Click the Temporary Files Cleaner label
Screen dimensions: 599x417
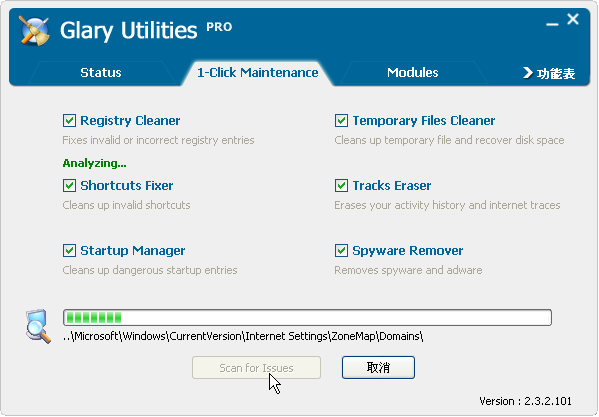point(424,121)
